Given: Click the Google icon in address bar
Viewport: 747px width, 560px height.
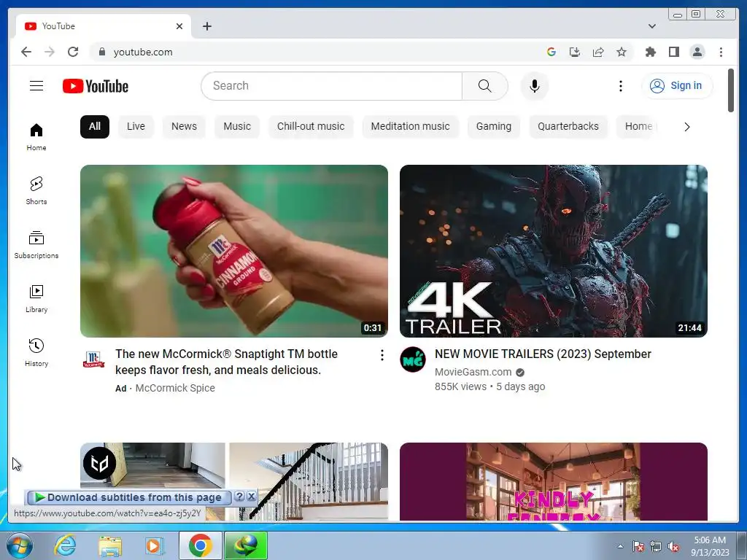Looking at the screenshot, I should coord(551,52).
